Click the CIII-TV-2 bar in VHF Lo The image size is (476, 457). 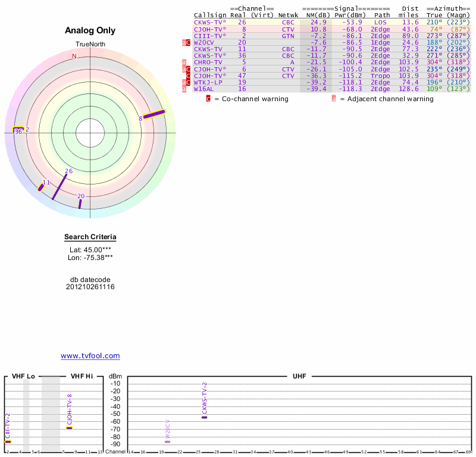[x=8, y=442]
